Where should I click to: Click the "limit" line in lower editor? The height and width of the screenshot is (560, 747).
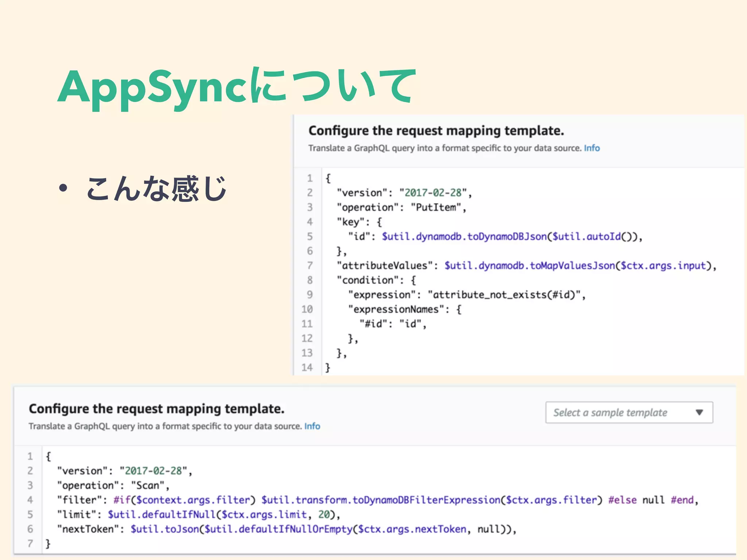click(198, 514)
